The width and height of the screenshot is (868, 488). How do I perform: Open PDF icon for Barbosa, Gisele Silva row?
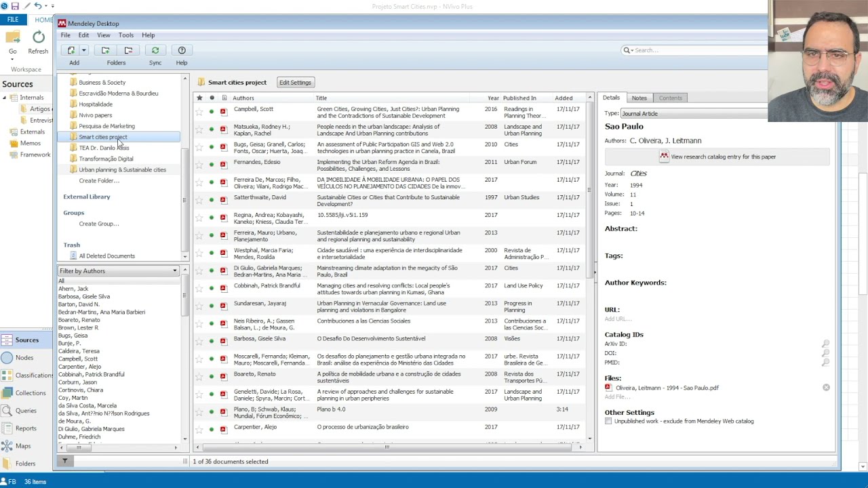(x=223, y=340)
